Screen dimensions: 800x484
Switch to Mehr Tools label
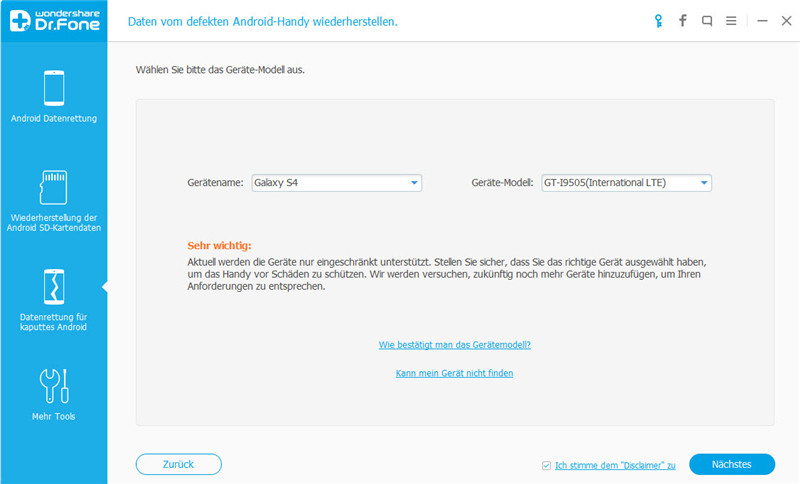pos(54,416)
